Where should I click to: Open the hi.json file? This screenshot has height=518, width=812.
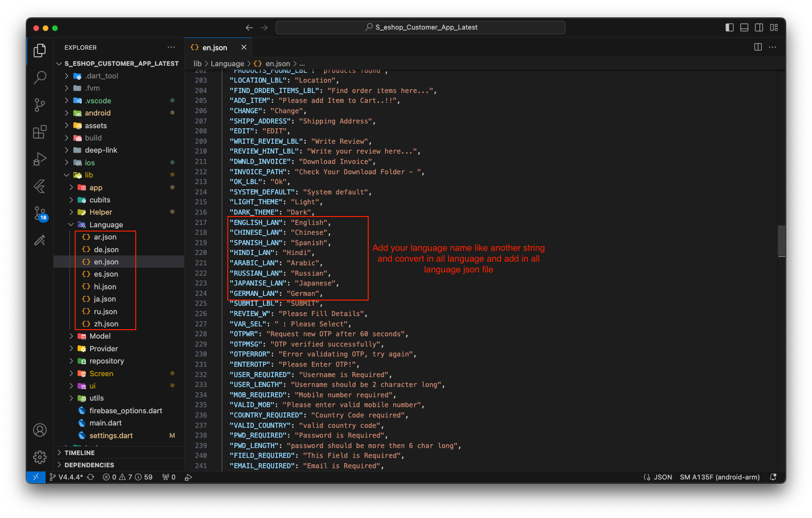(105, 287)
